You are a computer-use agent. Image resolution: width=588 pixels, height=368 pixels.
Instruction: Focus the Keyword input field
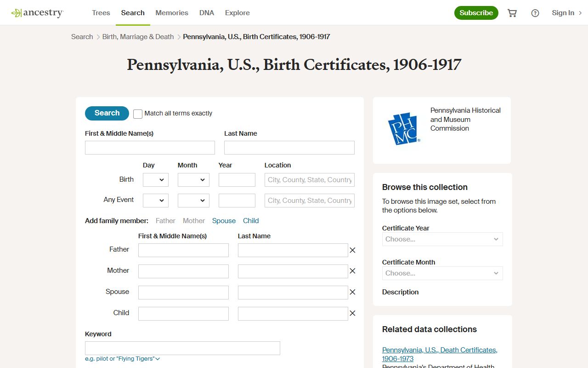pyautogui.click(x=182, y=348)
